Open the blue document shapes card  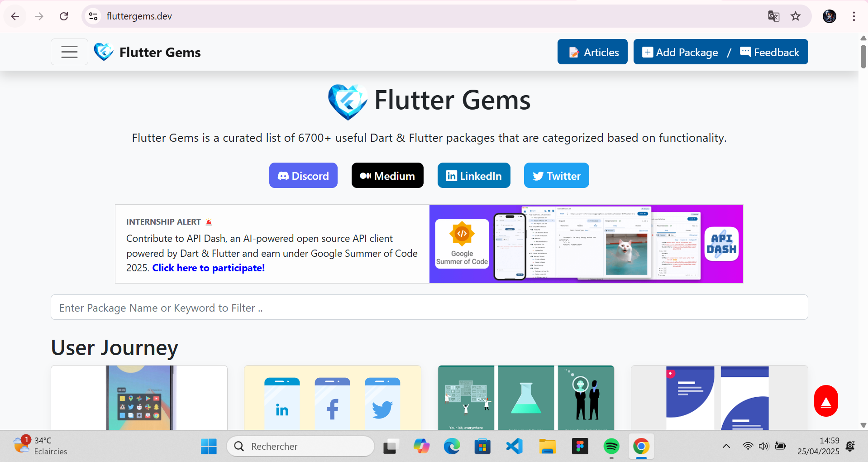(x=719, y=398)
